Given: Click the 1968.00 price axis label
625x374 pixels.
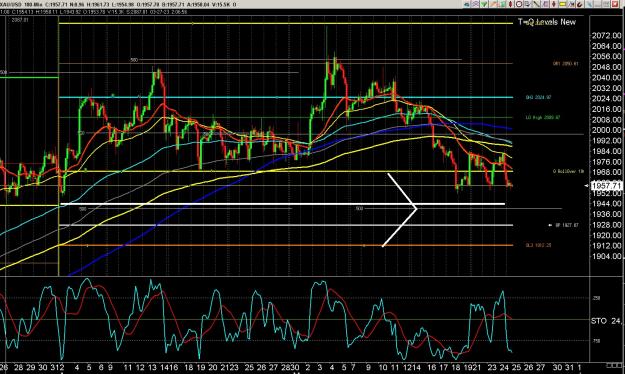Looking at the screenshot, I should click(x=607, y=172).
